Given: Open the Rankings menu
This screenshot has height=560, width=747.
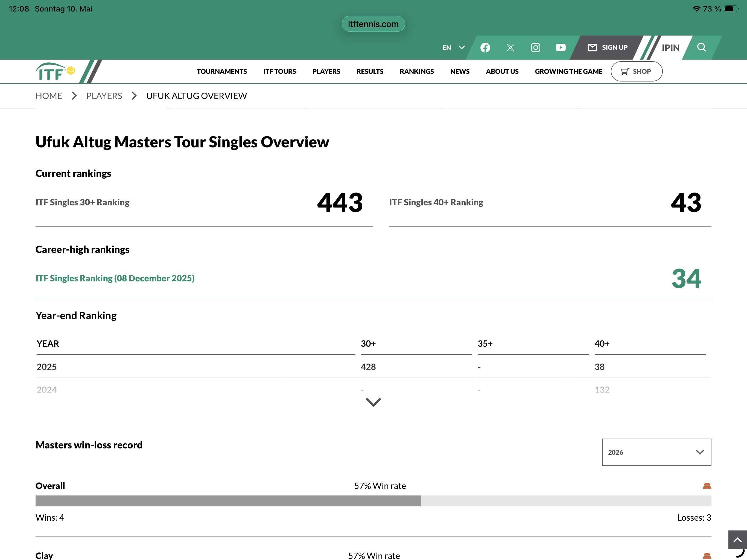Looking at the screenshot, I should [x=417, y=71].
